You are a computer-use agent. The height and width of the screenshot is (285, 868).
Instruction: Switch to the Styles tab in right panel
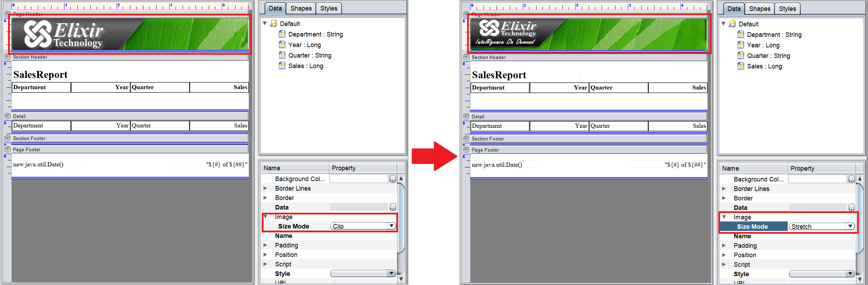787,9
